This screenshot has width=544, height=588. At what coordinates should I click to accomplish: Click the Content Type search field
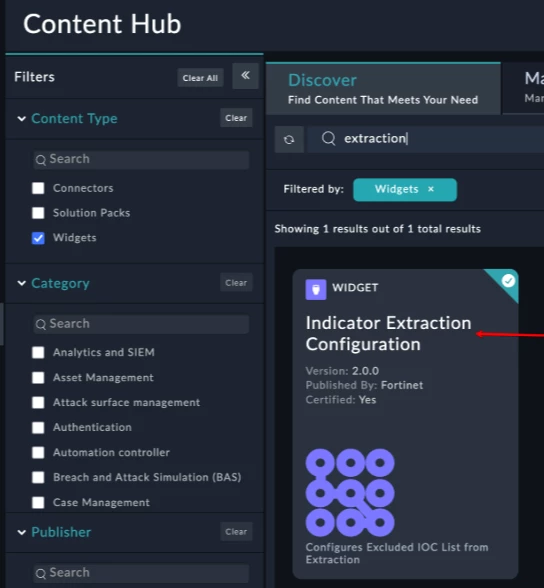141,159
